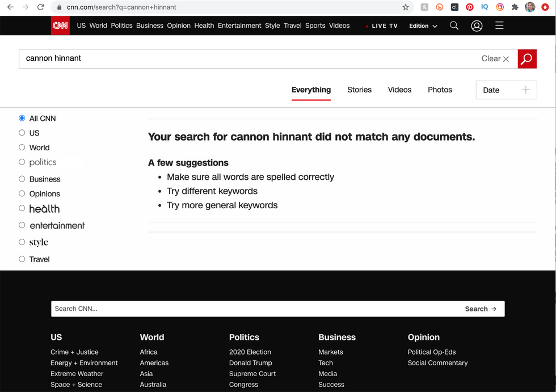Click the CNN logo

[60, 26]
